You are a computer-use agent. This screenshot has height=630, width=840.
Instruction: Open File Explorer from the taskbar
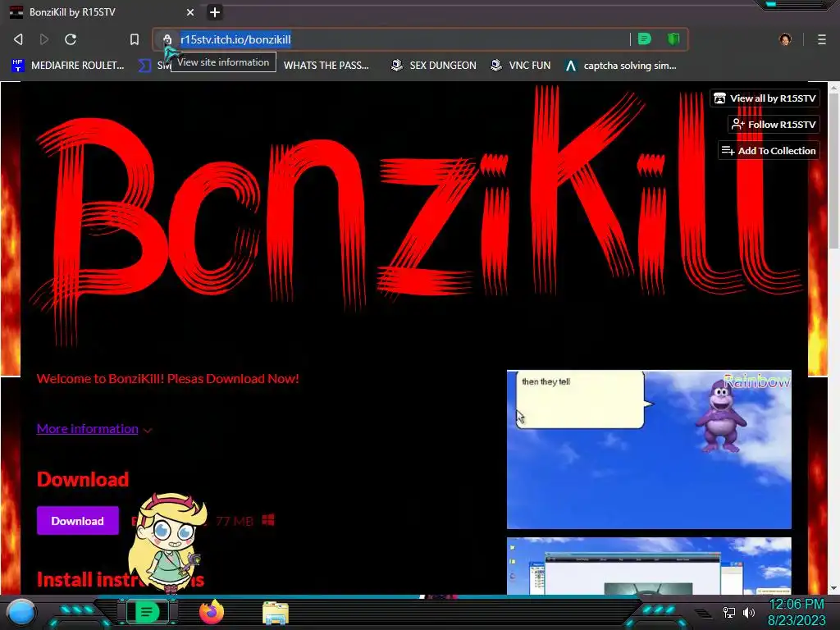point(276,612)
